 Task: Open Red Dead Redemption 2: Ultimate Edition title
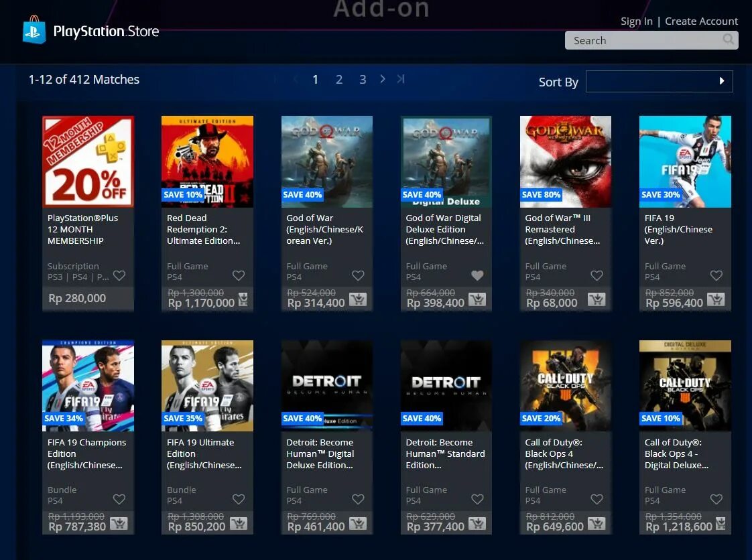click(203, 229)
